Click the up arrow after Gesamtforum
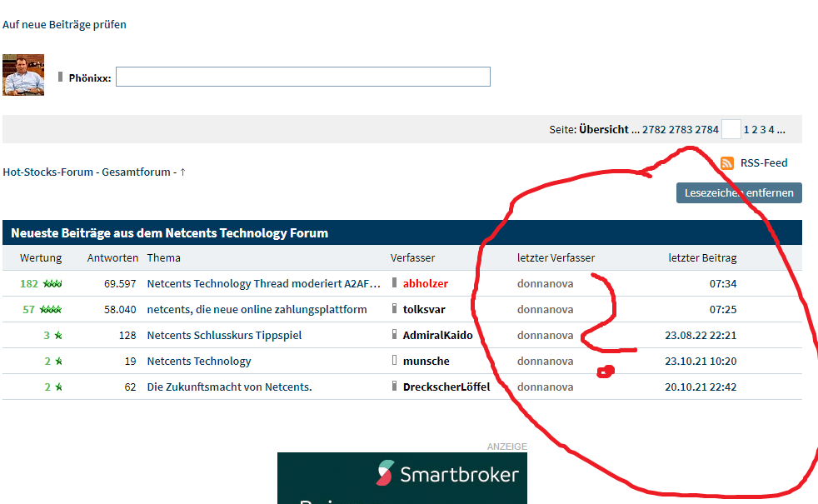 click(x=181, y=172)
